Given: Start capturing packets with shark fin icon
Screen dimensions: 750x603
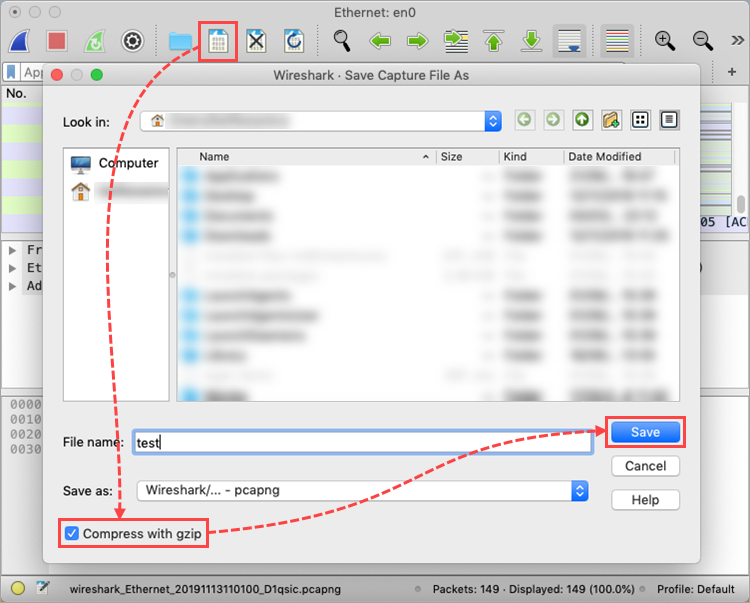Looking at the screenshot, I should click(20, 41).
